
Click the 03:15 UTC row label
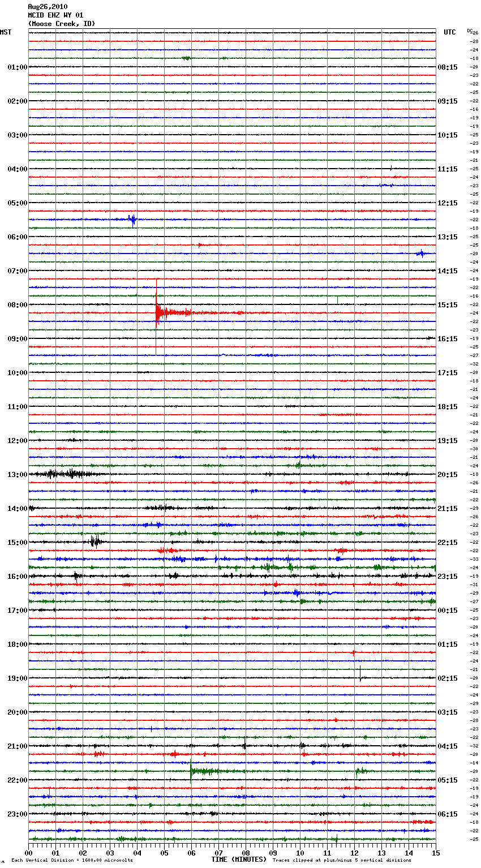(x=448, y=712)
